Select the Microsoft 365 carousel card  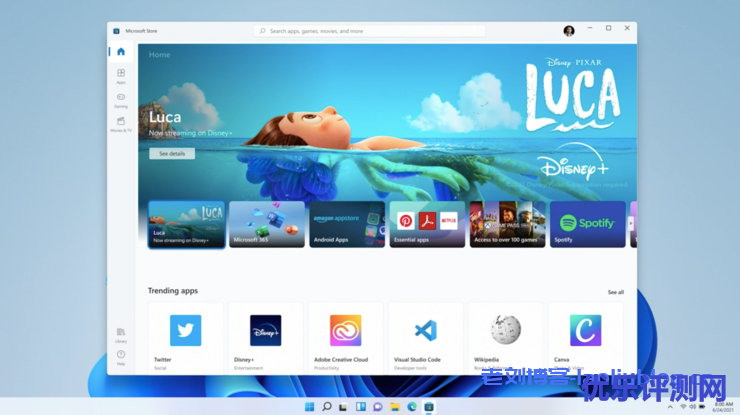tap(267, 224)
